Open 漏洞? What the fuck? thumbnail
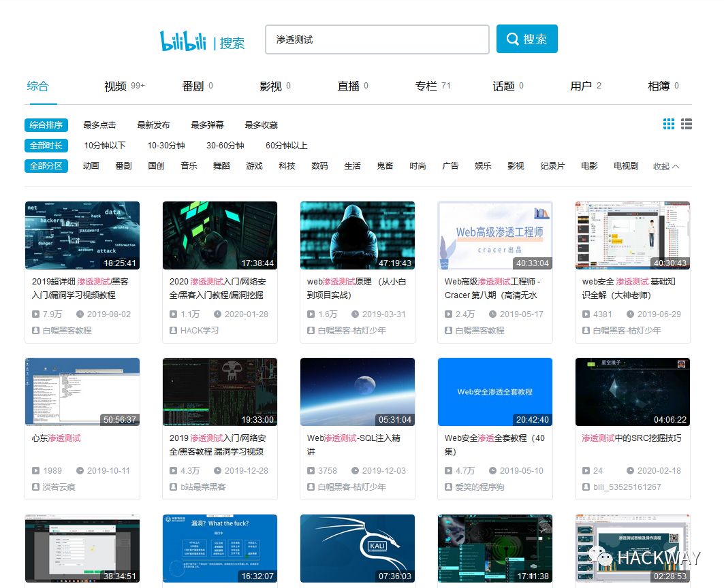Image resolution: width=724 pixels, height=588 pixels. [220, 549]
